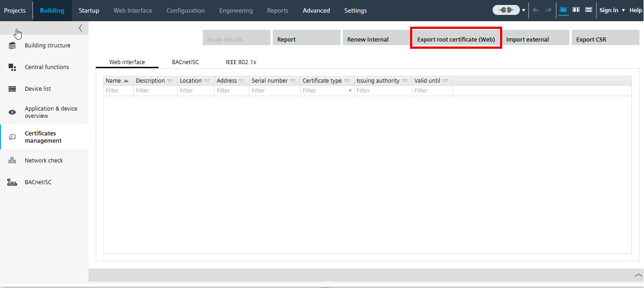Open the Certificate type filter dropdown
The width and height of the screenshot is (644, 288).
point(350,91)
